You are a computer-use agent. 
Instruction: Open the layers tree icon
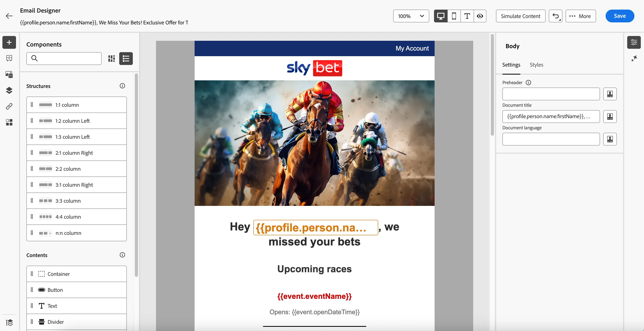tap(9, 90)
